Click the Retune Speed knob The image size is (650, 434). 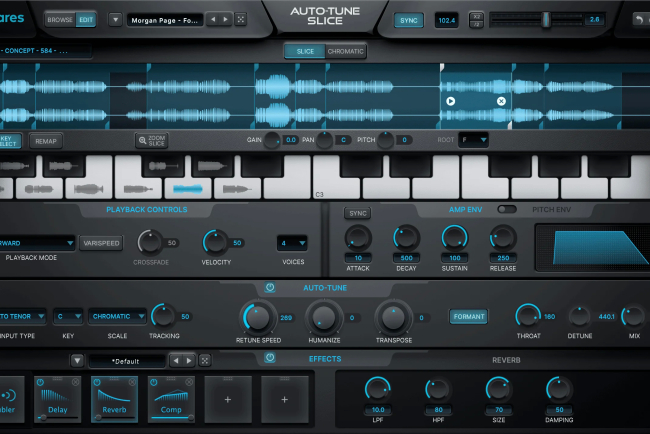pos(257,318)
